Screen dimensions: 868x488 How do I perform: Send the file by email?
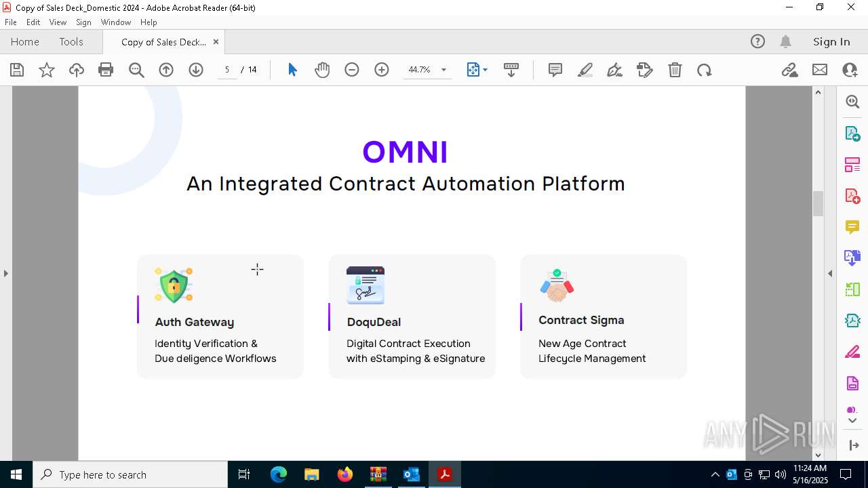click(x=820, y=70)
